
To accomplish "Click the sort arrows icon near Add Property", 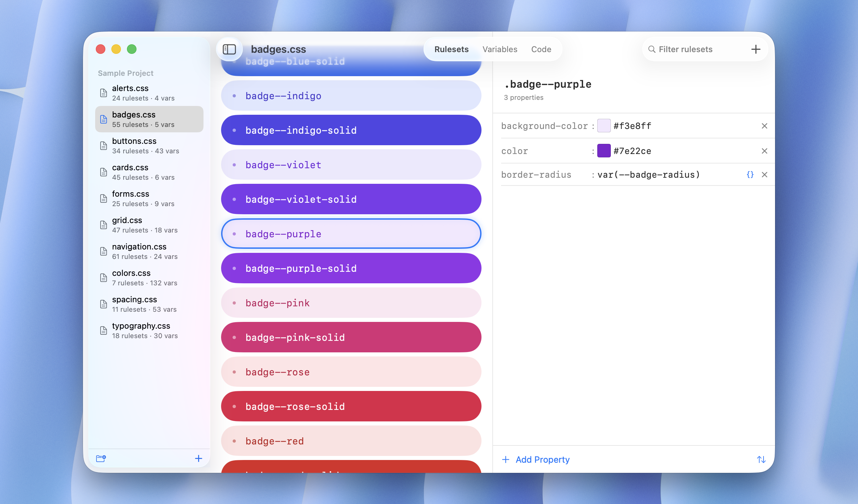I will click(762, 459).
